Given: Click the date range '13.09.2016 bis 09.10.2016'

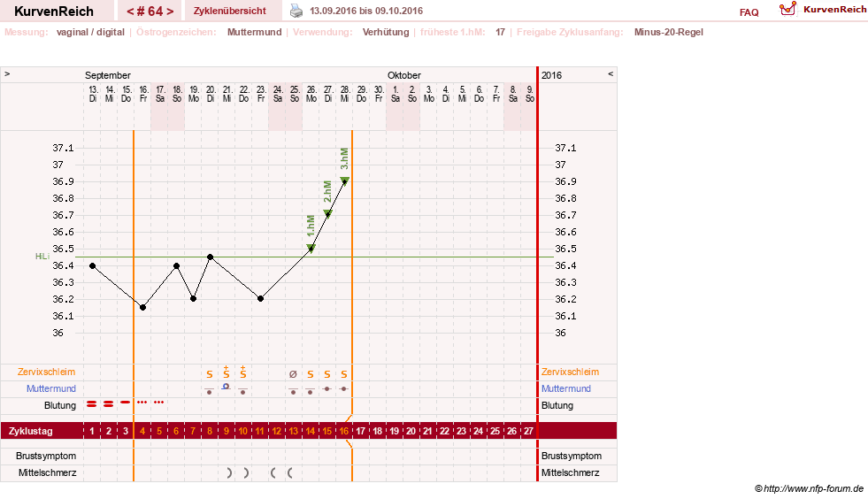Looking at the screenshot, I should pos(366,12).
